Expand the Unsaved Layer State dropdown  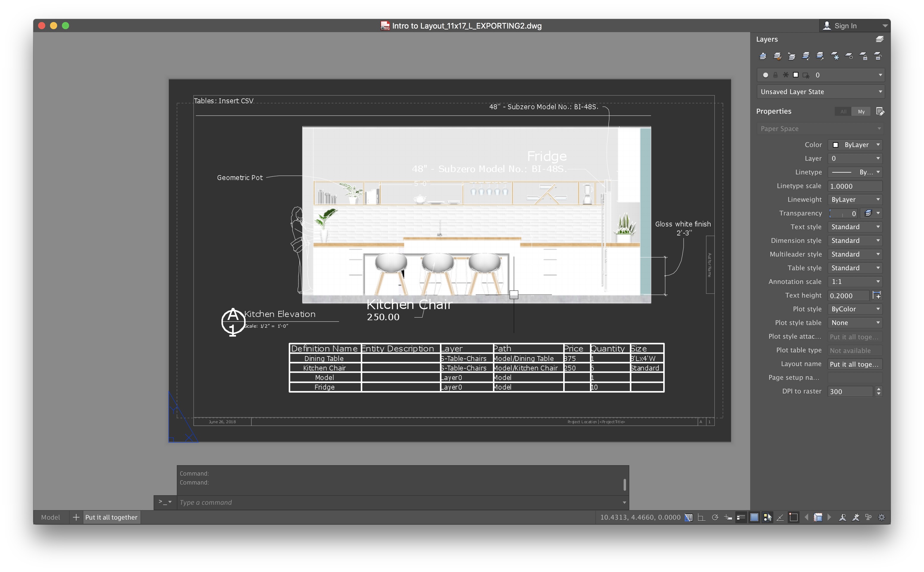(820, 92)
